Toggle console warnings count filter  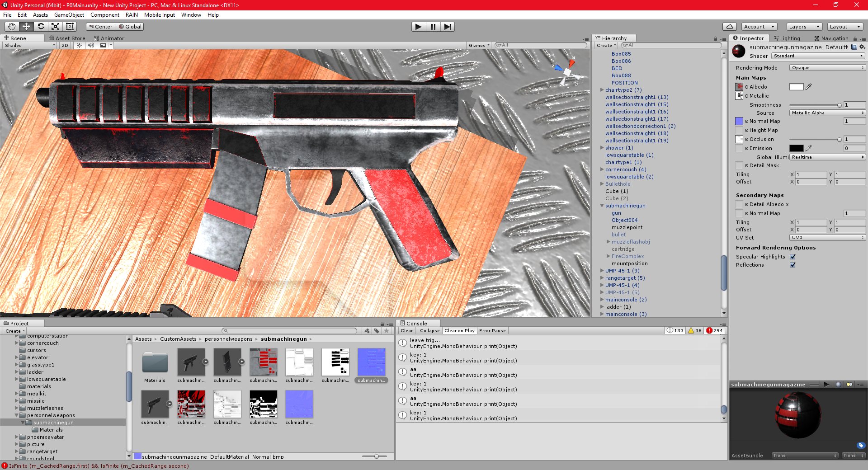(x=695, y=330)
